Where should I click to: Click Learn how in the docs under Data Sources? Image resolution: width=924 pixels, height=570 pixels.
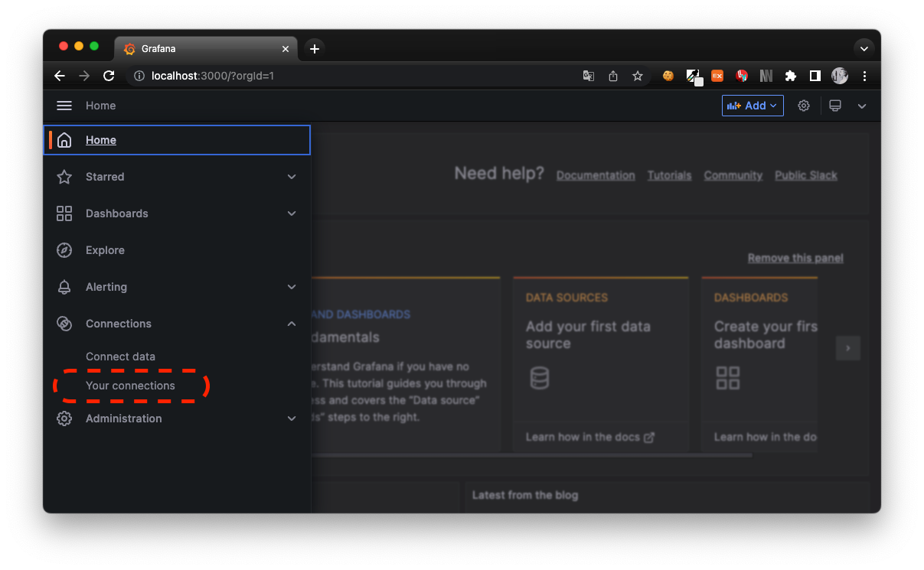pos(590,437)
